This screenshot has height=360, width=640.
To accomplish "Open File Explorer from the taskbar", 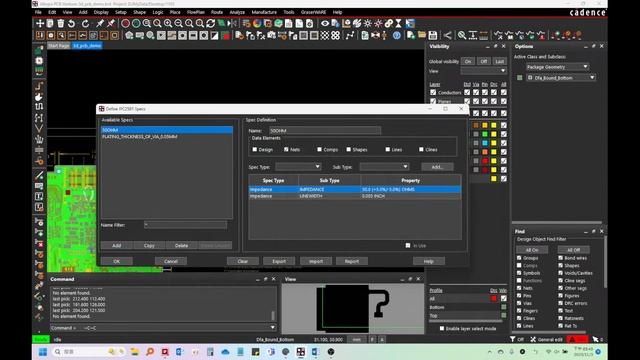I will (135, 351).
